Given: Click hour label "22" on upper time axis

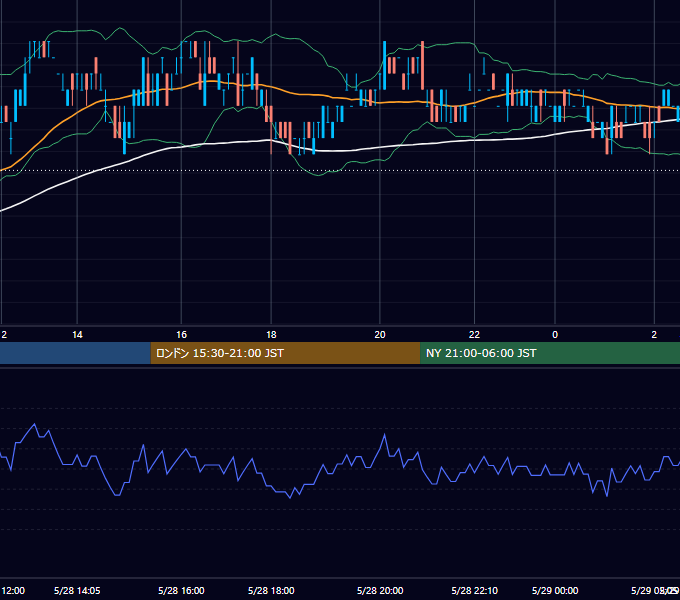Looking at the screenshot, I should [474, 335].
